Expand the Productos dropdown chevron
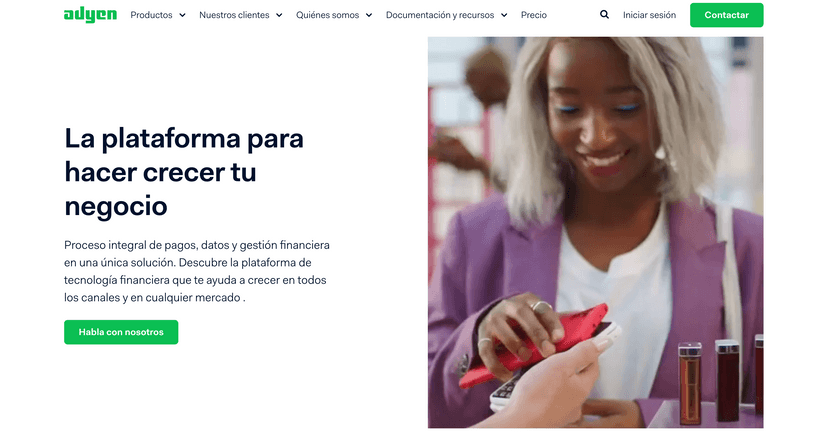This screenshot has width=830, height=433. (x=182, y=15)
